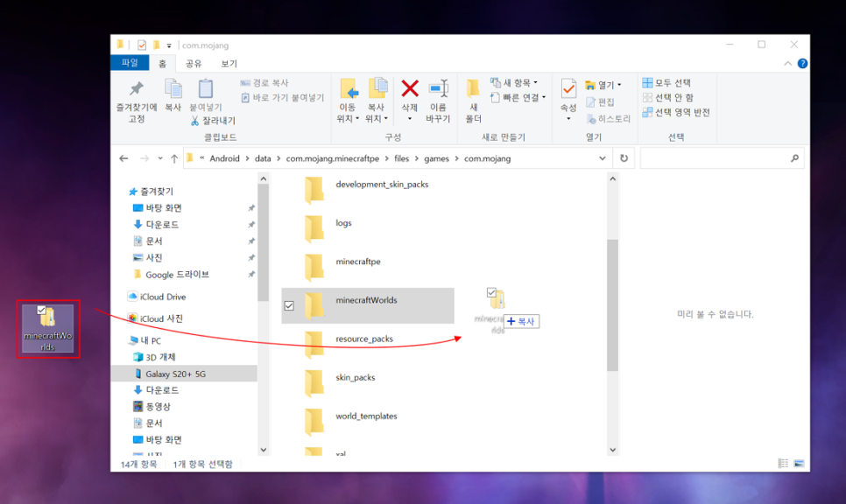Screen dimensions: 846x504
Task: Click the New folder (새 폴더) icon
Action: point(473,89)
